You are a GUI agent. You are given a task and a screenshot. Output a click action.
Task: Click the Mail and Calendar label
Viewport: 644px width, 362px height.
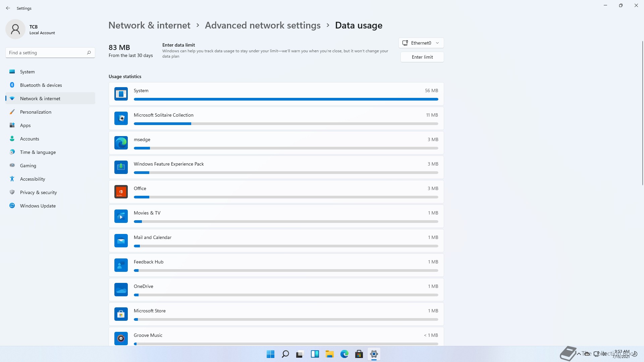pyautogui.click(x=153, y=237)
